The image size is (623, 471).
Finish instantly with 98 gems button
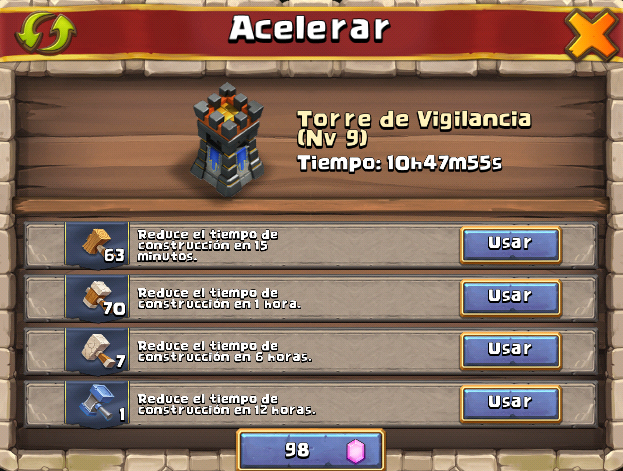[311, 450]
